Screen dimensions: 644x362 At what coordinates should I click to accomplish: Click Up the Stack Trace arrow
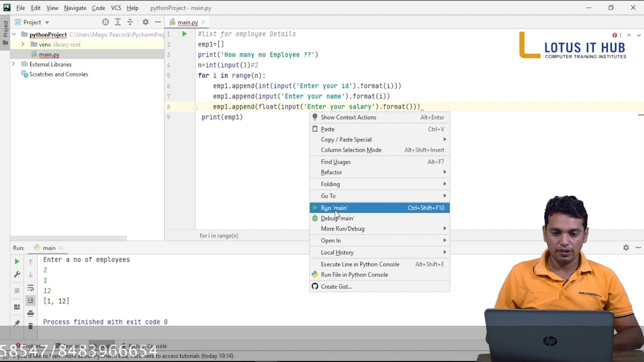point(31,261)
